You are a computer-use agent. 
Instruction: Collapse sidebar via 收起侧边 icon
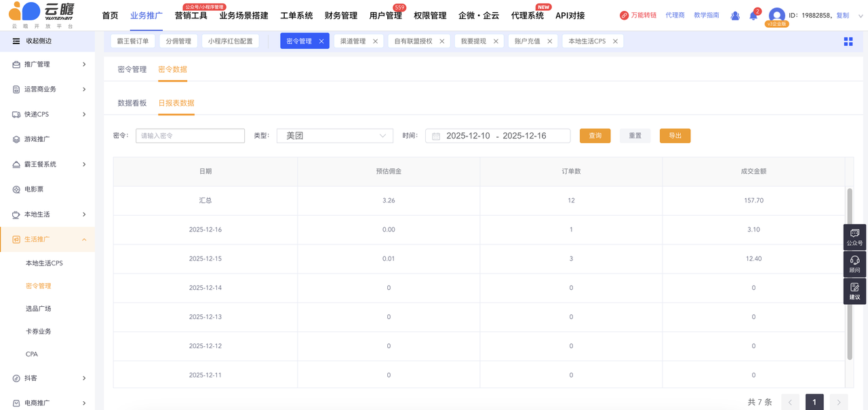click(16, 41)
